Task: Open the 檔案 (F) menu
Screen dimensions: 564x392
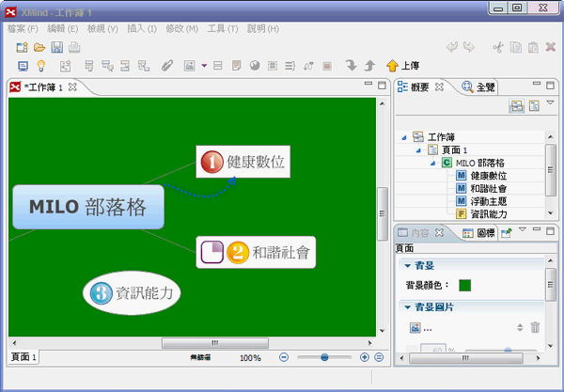Action: click(23, 29)
